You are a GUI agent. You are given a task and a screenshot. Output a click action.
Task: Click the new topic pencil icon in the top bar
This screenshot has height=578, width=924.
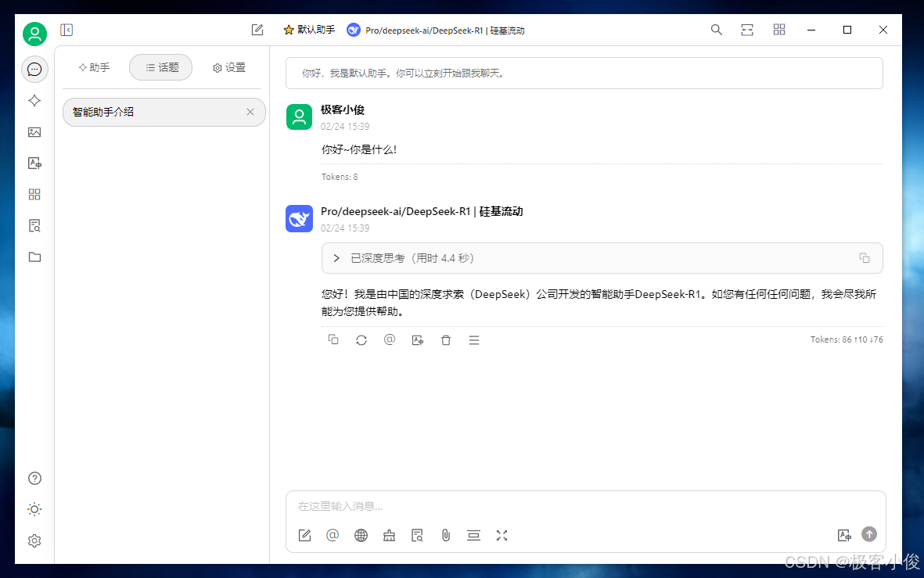pos(257,30)
